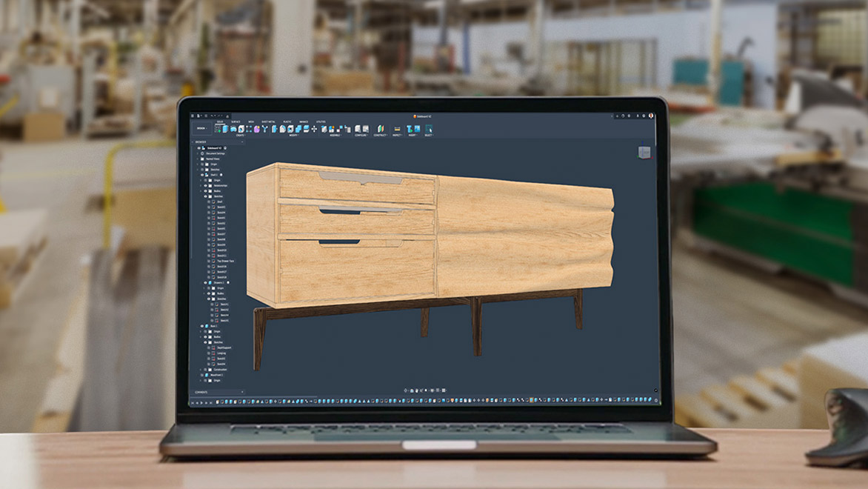Switch to the Sheet Metal tab
This screenshot has height=489, width=868.
tap(268, 122)
